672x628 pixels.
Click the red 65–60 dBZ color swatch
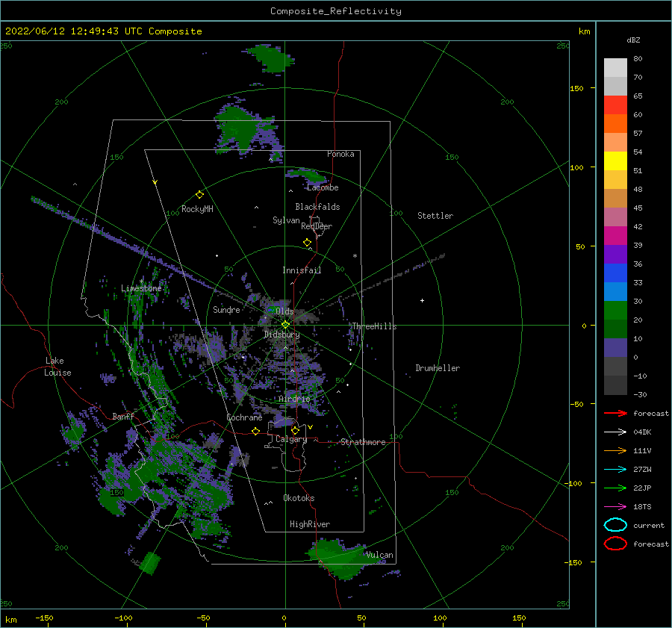(x=615, y=105)
